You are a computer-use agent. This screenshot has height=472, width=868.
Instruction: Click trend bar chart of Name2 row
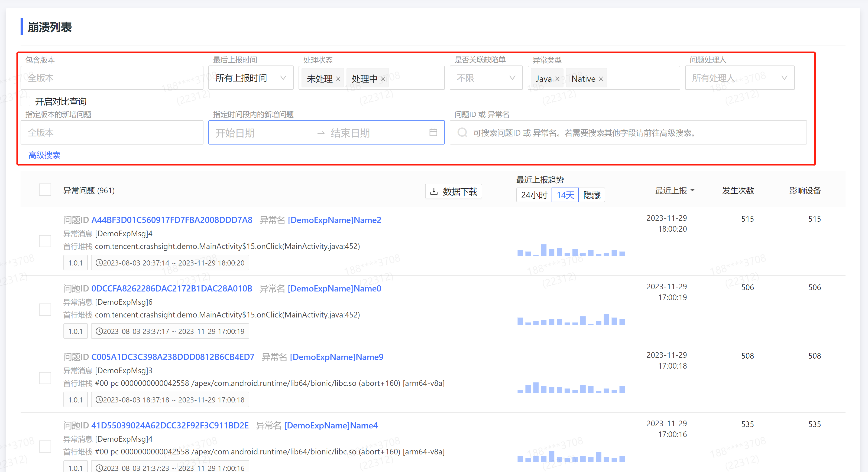[x=571, y=250]
